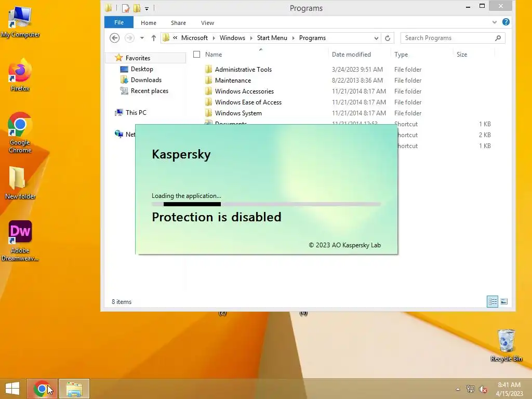Select the Maintenance folder
The width and height of the screenshot is (532, 399).
[x=233, y=81]
